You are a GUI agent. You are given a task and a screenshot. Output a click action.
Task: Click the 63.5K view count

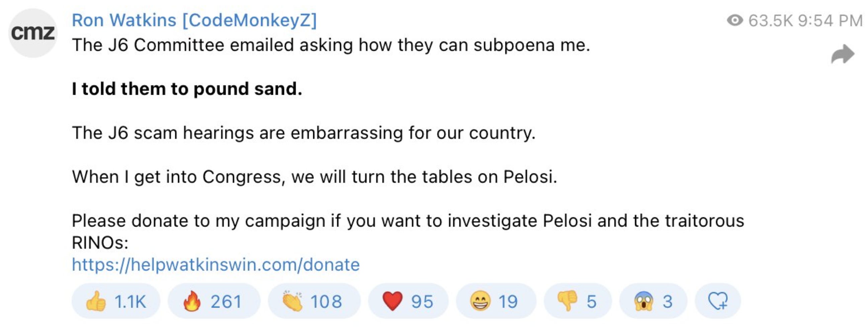(x=770, y=20)
